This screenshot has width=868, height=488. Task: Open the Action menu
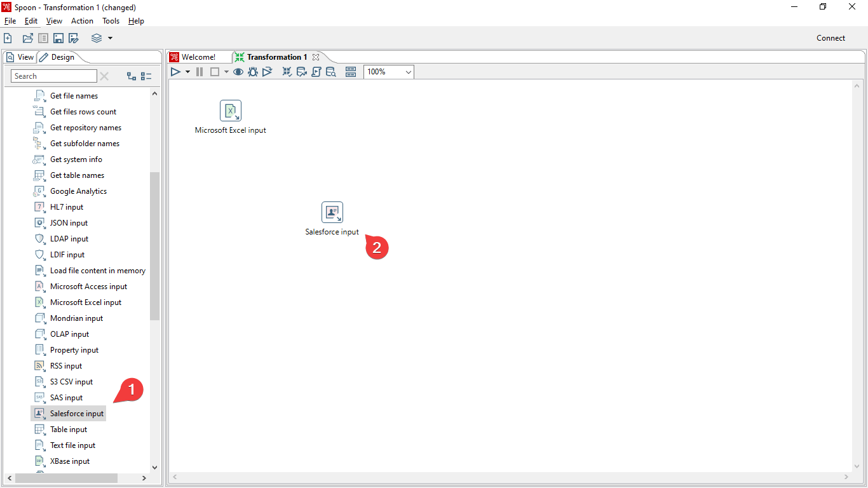coord(82,21)
